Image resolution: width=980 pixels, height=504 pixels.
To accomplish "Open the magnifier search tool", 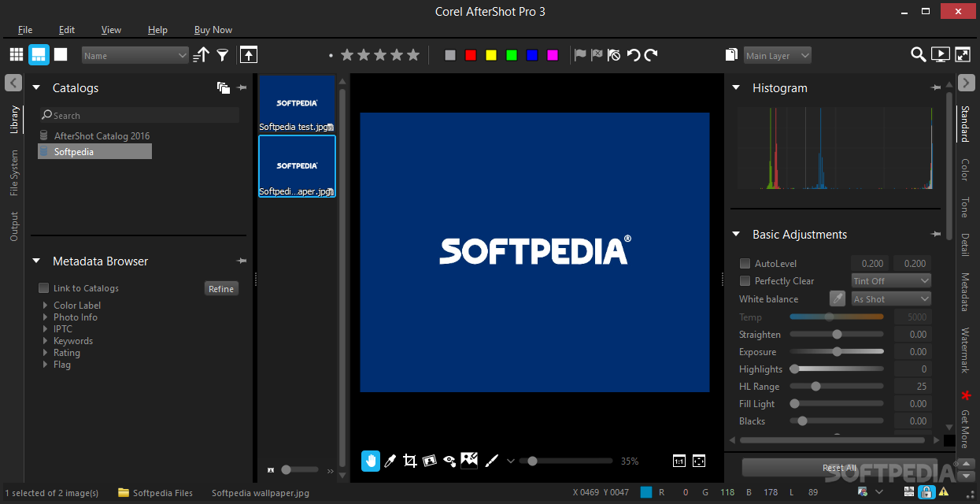I will 918,54.
